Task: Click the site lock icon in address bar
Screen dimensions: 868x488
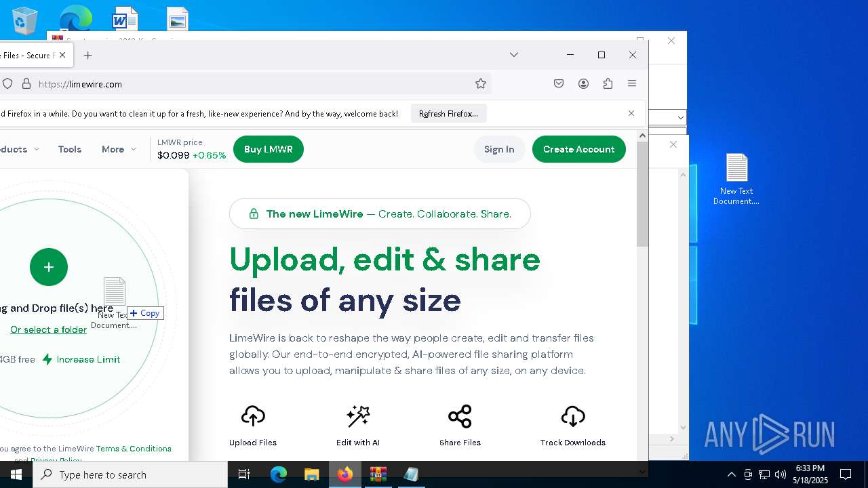Action: point(26,84)
